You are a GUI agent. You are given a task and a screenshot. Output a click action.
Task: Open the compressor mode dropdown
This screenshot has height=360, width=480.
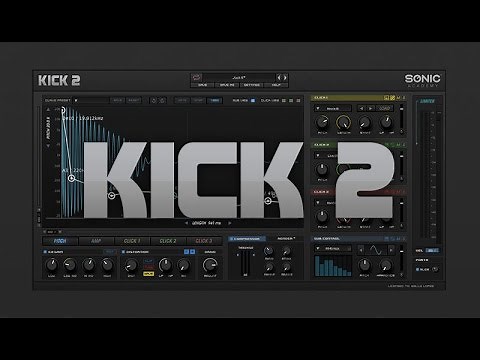286,239
